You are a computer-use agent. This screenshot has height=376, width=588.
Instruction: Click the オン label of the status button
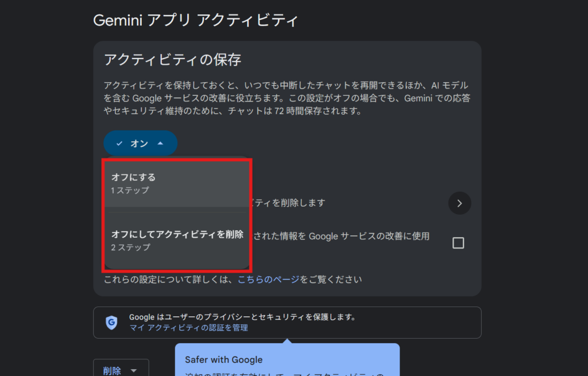(x=140, y=144)
